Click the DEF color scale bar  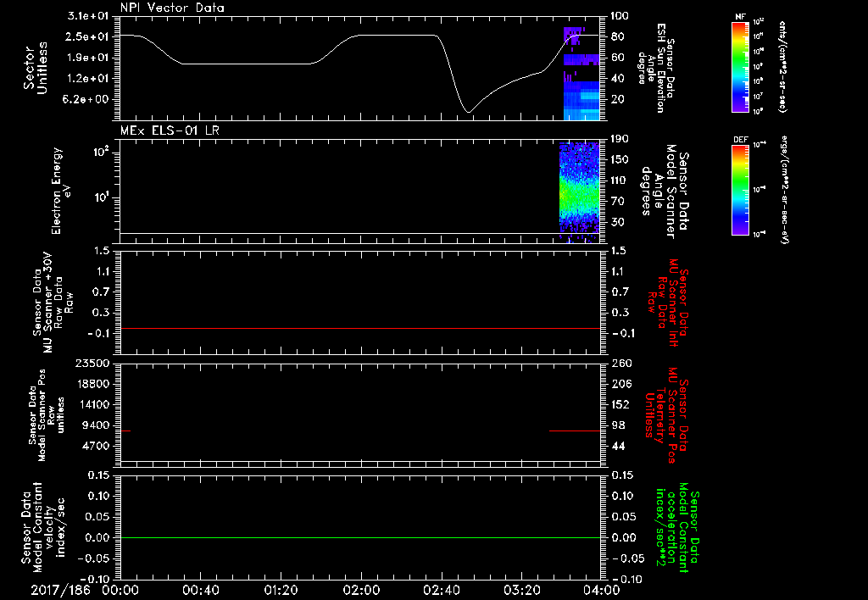point(741,190)
